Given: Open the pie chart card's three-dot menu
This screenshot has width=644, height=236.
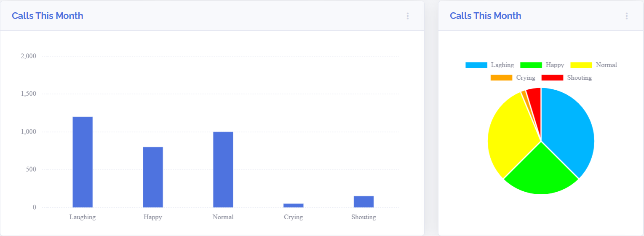Looking at the screenshot, I should [626, 16].
